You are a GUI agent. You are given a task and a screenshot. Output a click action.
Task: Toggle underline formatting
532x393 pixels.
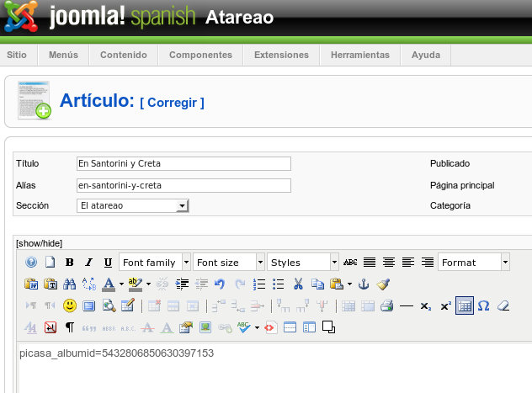108,262
